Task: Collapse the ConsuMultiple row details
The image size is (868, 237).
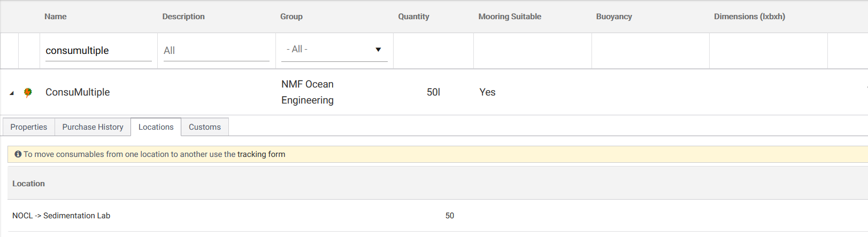Action: 12,93
